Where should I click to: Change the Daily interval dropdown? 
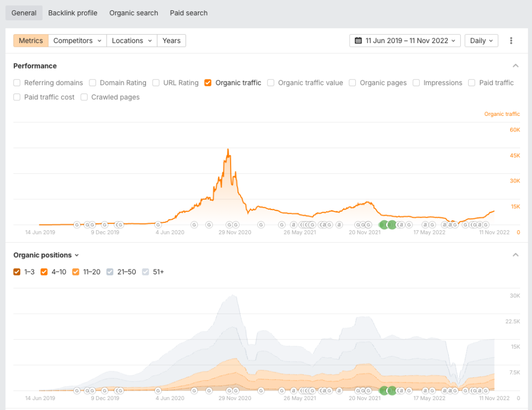[x=481, y=41]
